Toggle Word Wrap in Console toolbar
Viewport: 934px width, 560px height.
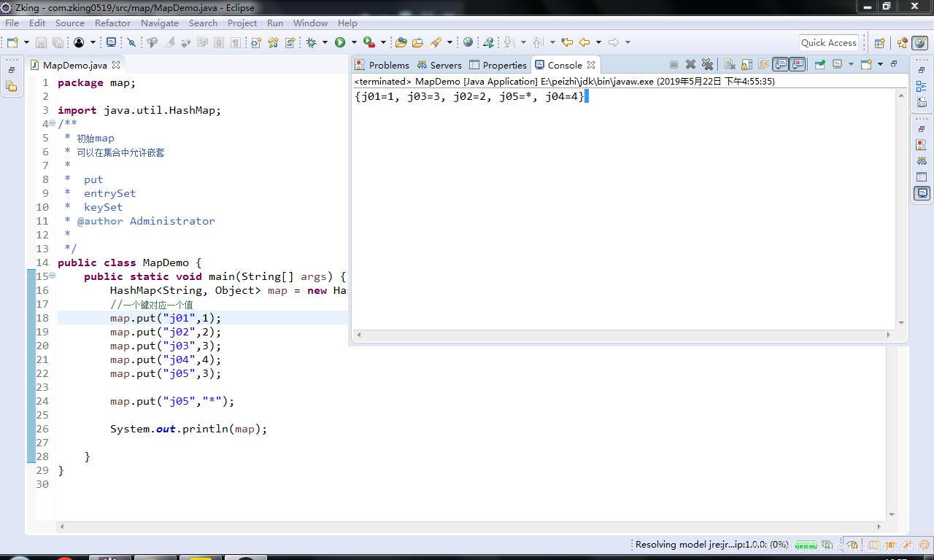tap(763, 65)
